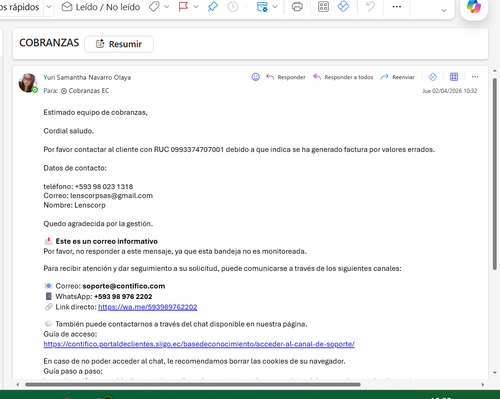500x399 pixels.
Task: Open the categorize tag icon
Action: (x=154, y=7)
